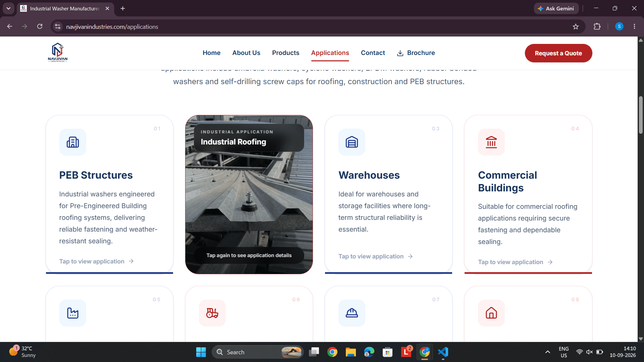Open Visual Studio Code from taskbar
644x362 pixels.
[x=443, y=352]
